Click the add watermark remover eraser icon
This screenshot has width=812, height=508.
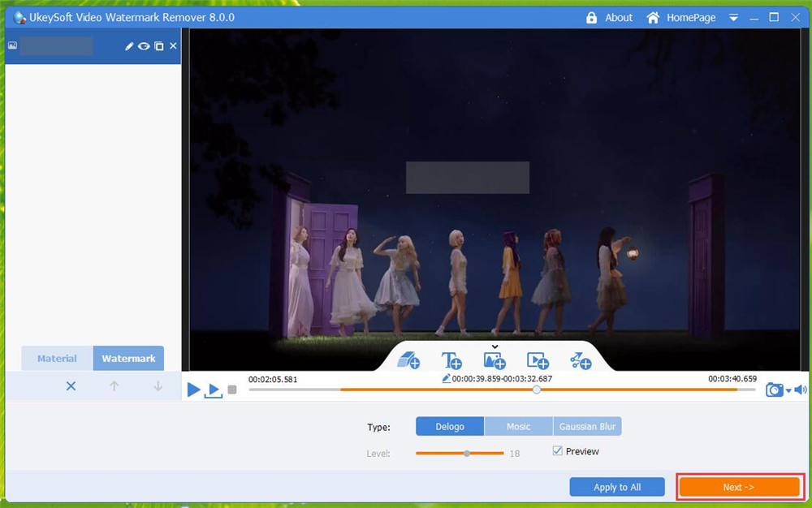coord(408,360)
